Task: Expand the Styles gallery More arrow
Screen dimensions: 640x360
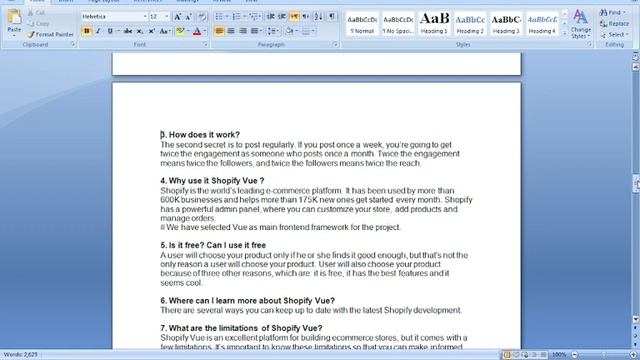Action: (x=564, y=34)
